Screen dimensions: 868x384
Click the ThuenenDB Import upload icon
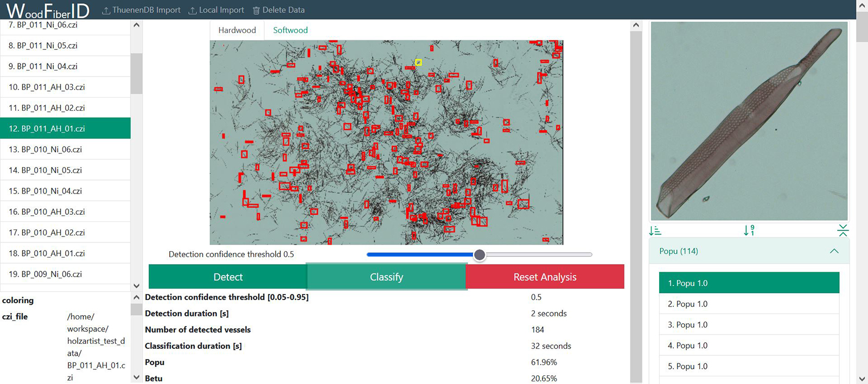click(106, 10)
